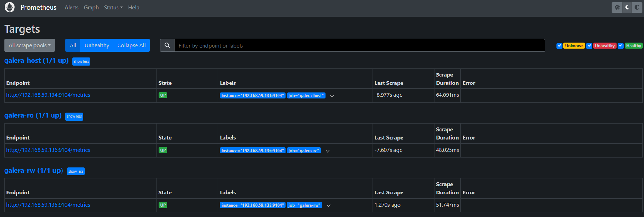Expand labels chevron for galera-host row
The image size is (644, 217).
point(332,96)
